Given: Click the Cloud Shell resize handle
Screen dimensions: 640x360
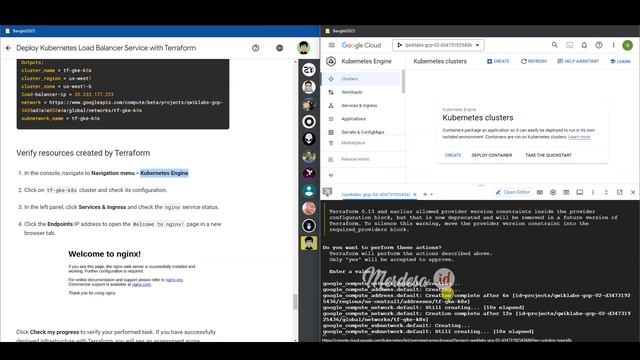Looking at the screenshot, I should tap(481, 185).
